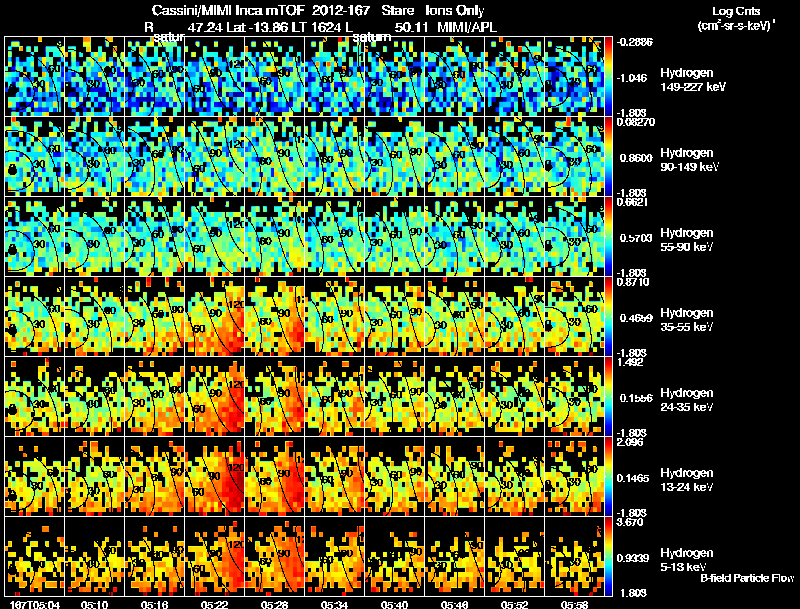This screenshot has height=609, width=800.
Task: Select the Hydrogen 149-227 keV row label
Action: point(692,80)
